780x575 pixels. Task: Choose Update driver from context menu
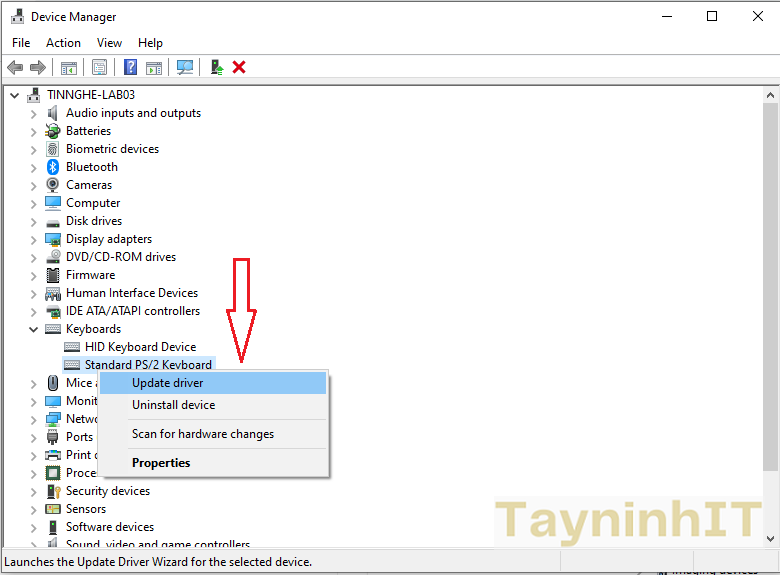[x=167, y=383]
